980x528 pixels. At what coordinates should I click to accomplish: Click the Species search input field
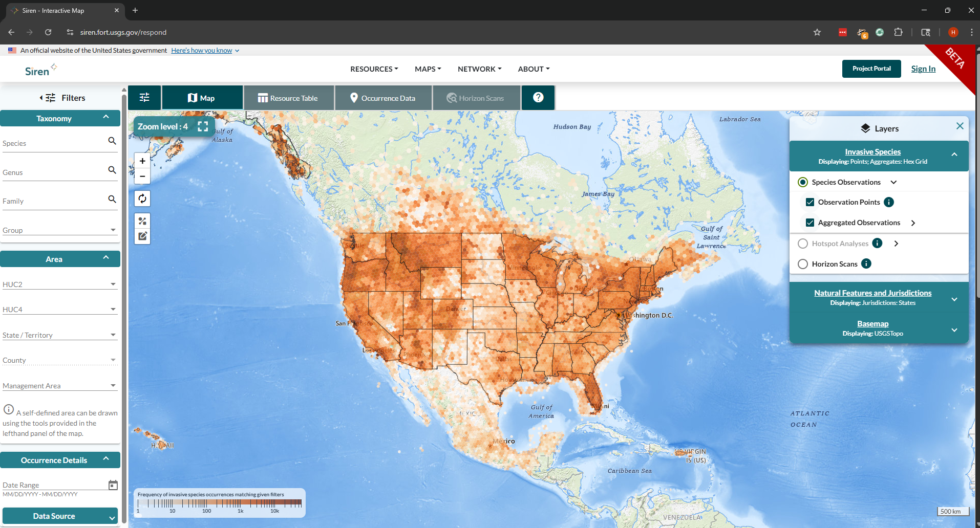click(x=51, y=143)
